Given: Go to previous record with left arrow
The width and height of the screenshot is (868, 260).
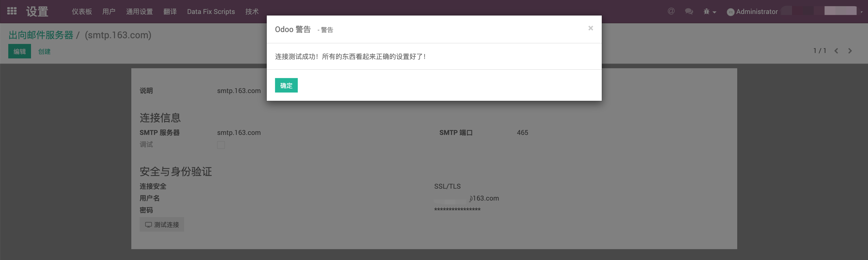Looking at the screenshot, I should click(x=836, y=51).
